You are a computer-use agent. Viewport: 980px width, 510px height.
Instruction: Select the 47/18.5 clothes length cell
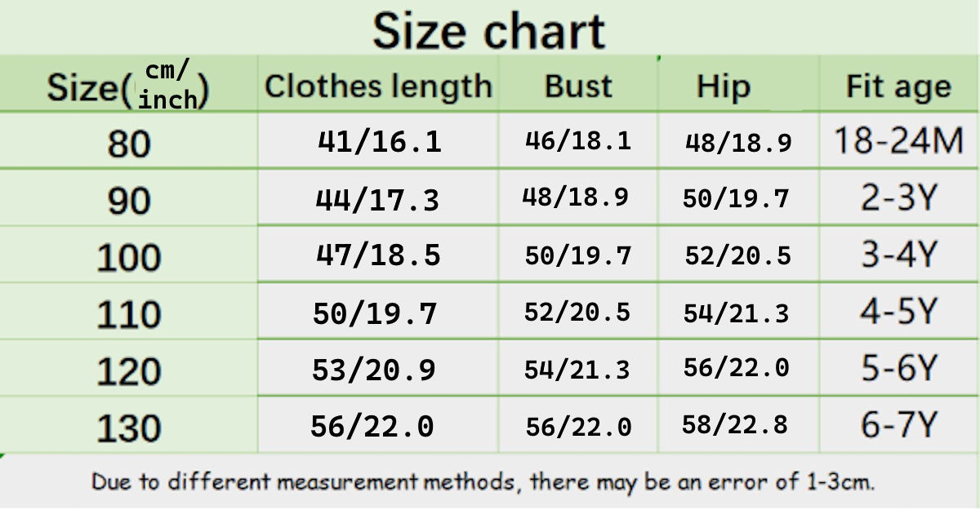coord(378,255)
